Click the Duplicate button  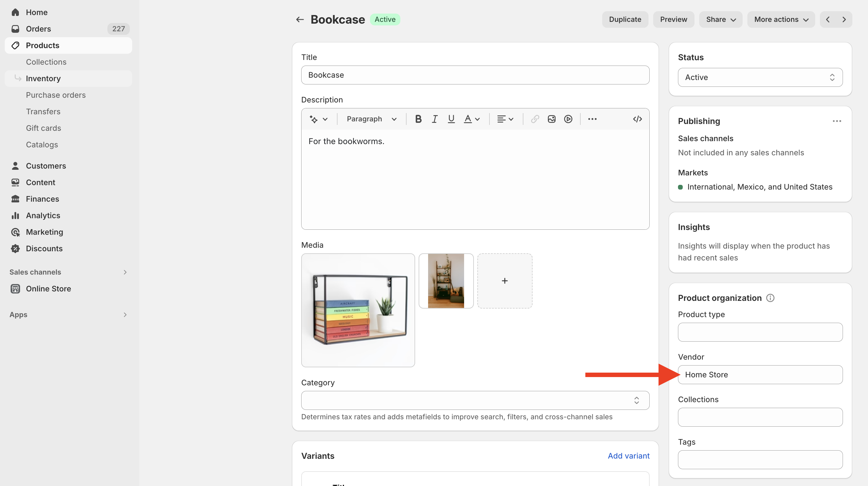point(625,19)
